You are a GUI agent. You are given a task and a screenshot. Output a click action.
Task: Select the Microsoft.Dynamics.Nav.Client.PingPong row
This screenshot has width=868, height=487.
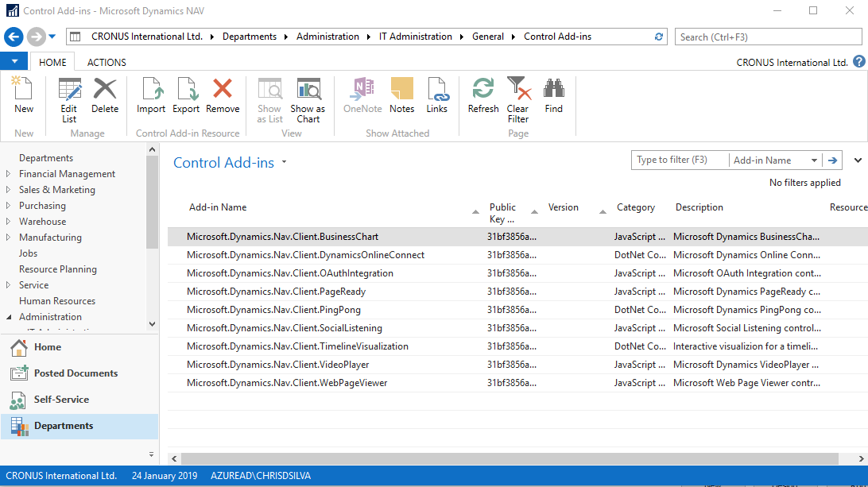tap(517, 310)
